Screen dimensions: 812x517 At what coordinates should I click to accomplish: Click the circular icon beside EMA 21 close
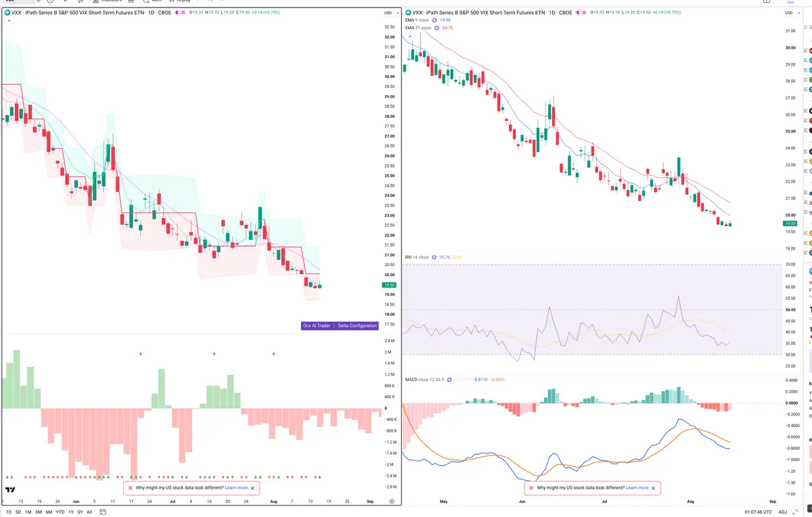click(x=436, y=28)
